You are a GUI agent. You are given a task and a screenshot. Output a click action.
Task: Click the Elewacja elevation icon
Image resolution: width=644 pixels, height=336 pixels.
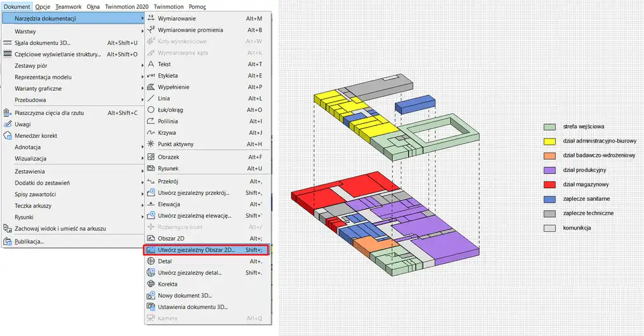[x=151, y=205]
